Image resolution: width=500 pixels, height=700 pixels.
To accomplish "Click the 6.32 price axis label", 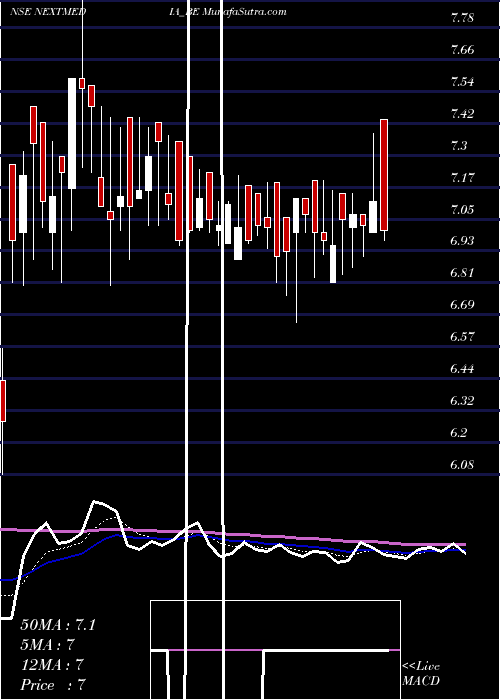I will 462,401.
